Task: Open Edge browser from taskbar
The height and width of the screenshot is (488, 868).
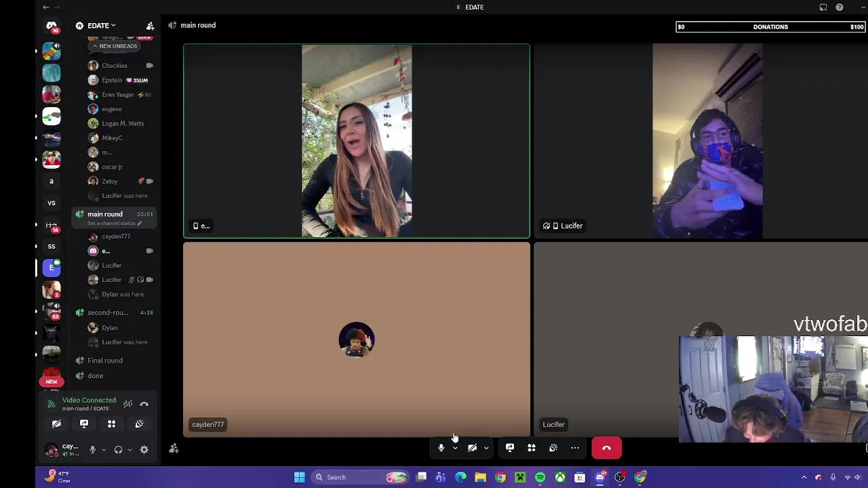Action: (x=460, y=477)
